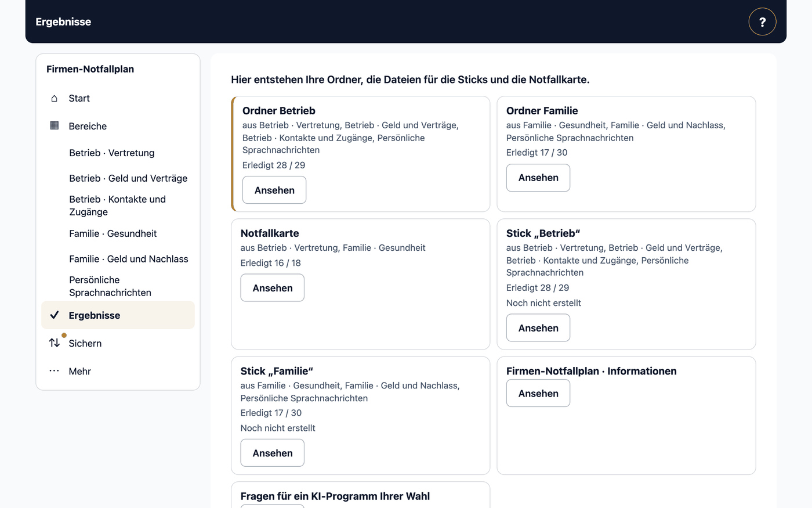Click the Erledigt 17 / 30 text in Ordner Familie
Viewport: 812px width, 508px height.
point(537,153)
